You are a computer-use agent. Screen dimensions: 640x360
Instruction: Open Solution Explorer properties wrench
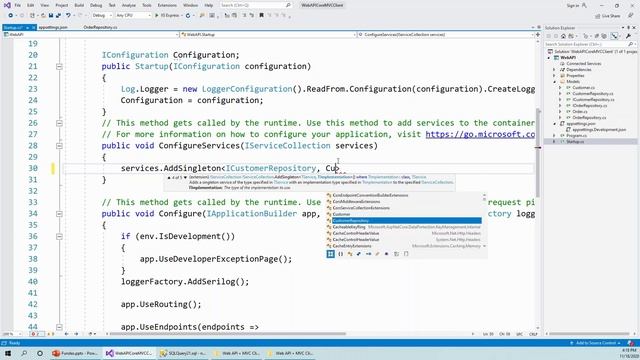(x=628, y=36)
